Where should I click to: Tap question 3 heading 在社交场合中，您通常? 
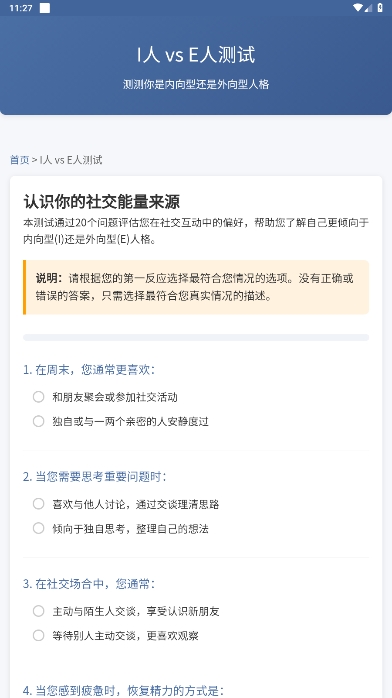click(89, 584)
